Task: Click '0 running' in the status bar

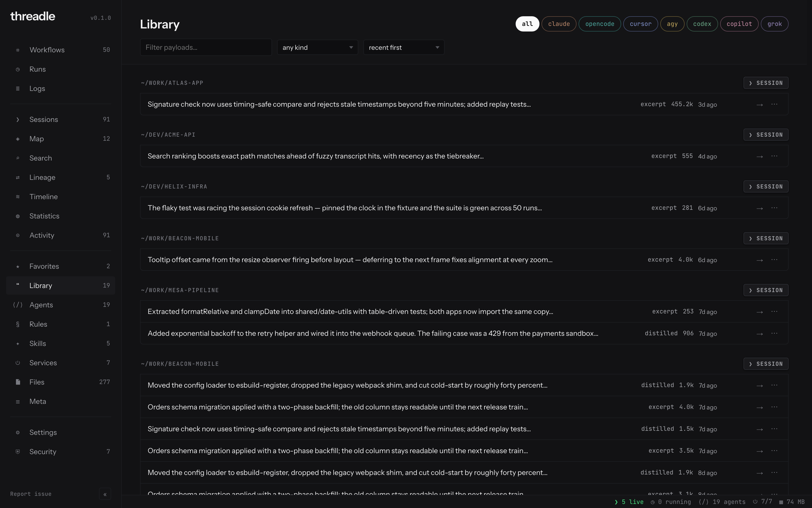Action: pyautogui.click(x=671, y=502)
